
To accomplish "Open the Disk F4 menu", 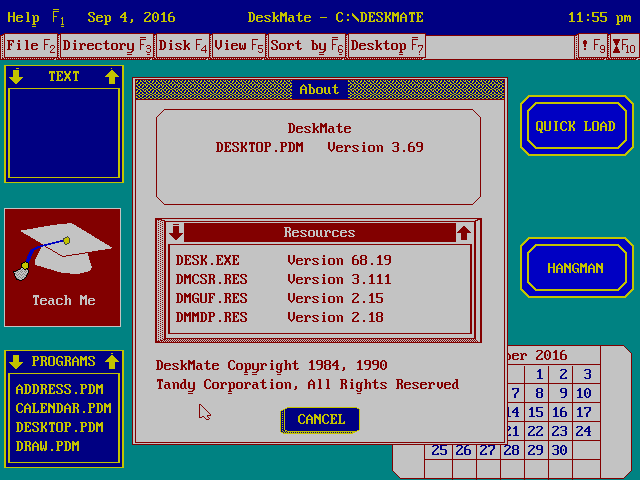I will [182, 46].
